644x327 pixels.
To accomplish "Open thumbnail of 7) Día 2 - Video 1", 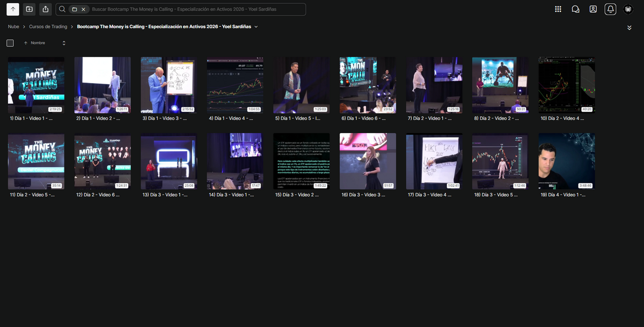I will point(434,85).
